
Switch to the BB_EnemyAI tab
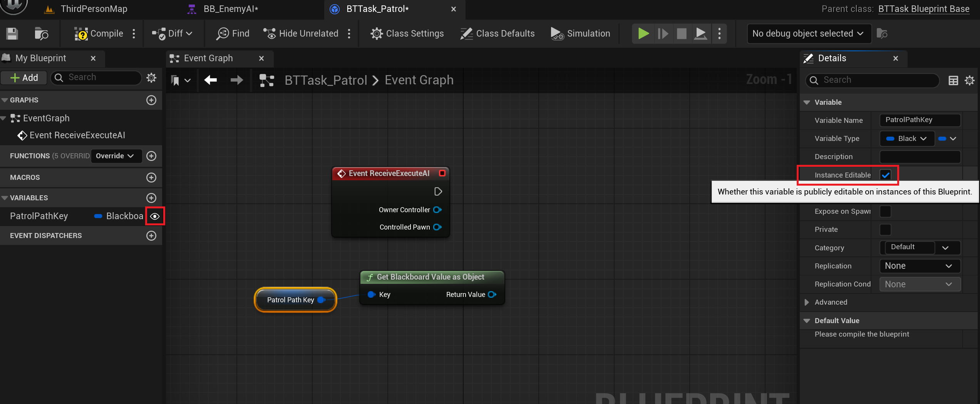pyautogui.click(x=231, y=9)
